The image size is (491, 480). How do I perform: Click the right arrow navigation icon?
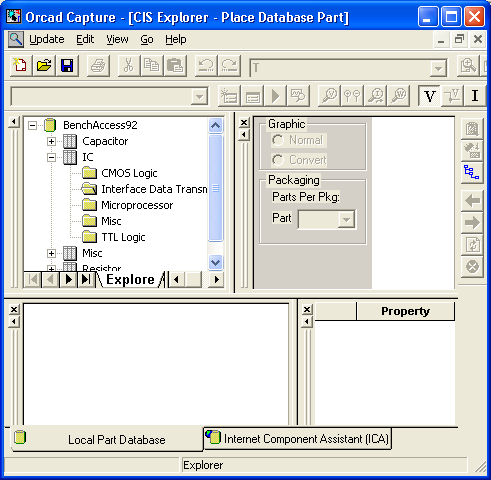[x=472, y=222]
